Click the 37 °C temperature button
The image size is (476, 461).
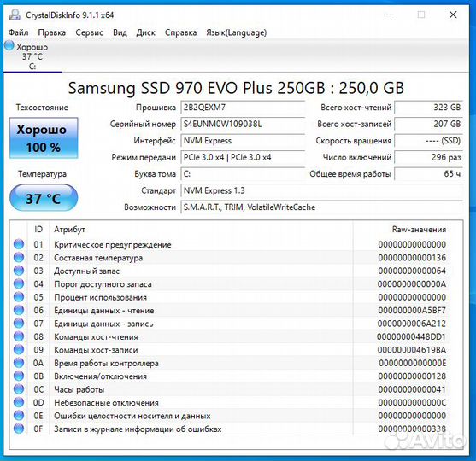pyautogui.click(x=44, y=198)
